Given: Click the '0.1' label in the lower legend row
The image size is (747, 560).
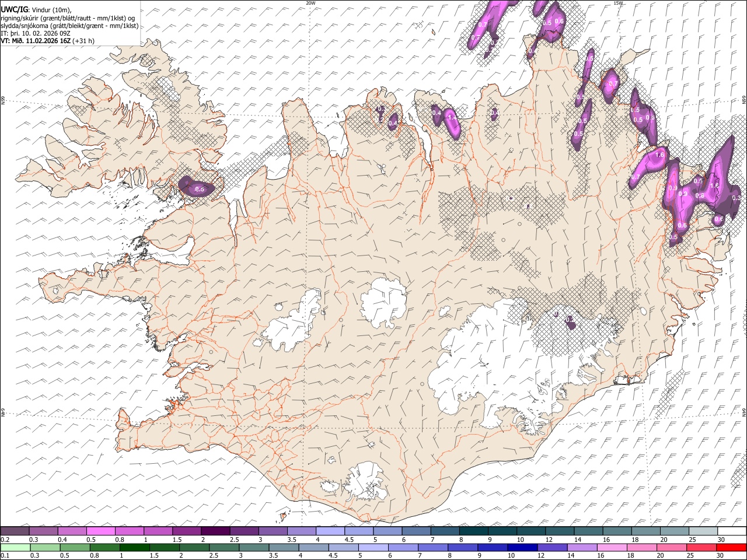Looking at the screenshot, I should coord(5,556).
